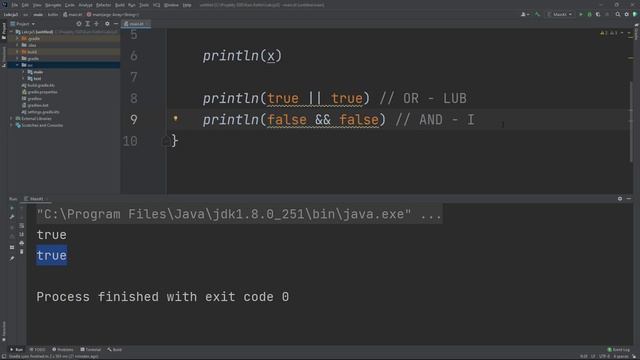This screenshot has height=360, width=640.
Task: Toggle tool window bars icon in the status bar corner
Action: [x=4, y=356]
